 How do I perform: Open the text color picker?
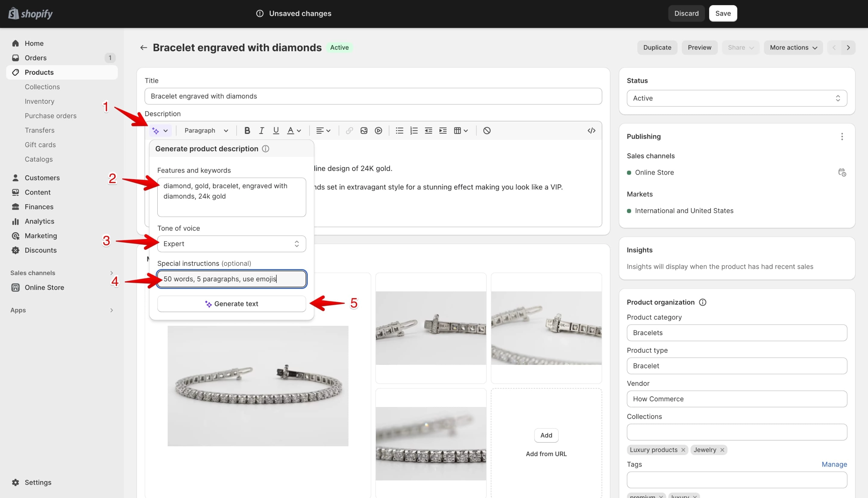click(294, 131)
